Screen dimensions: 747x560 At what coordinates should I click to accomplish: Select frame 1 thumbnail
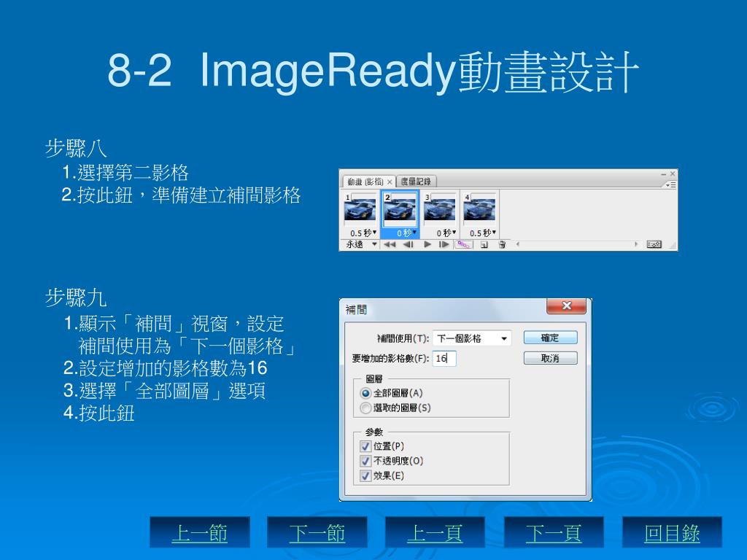pos(360,209)
